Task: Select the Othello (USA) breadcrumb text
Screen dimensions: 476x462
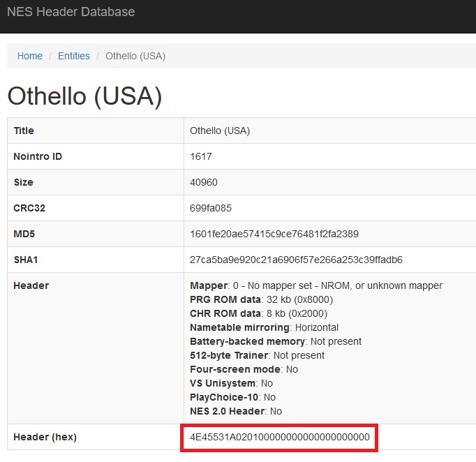Action: pos(135,56)
